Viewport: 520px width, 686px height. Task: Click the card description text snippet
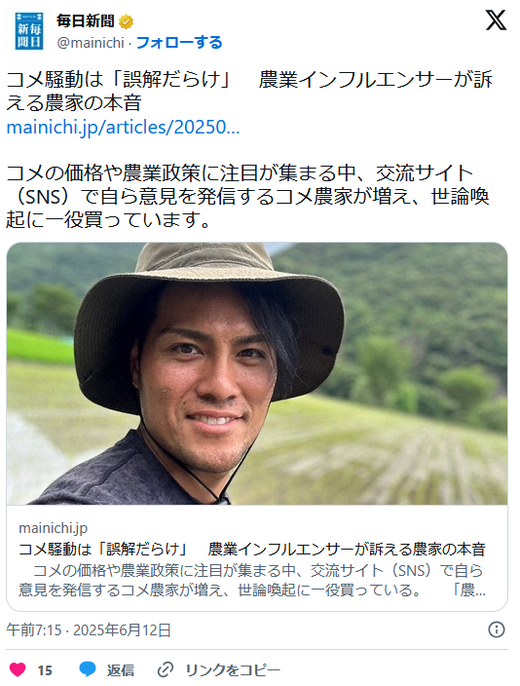(x=252, y=581)
